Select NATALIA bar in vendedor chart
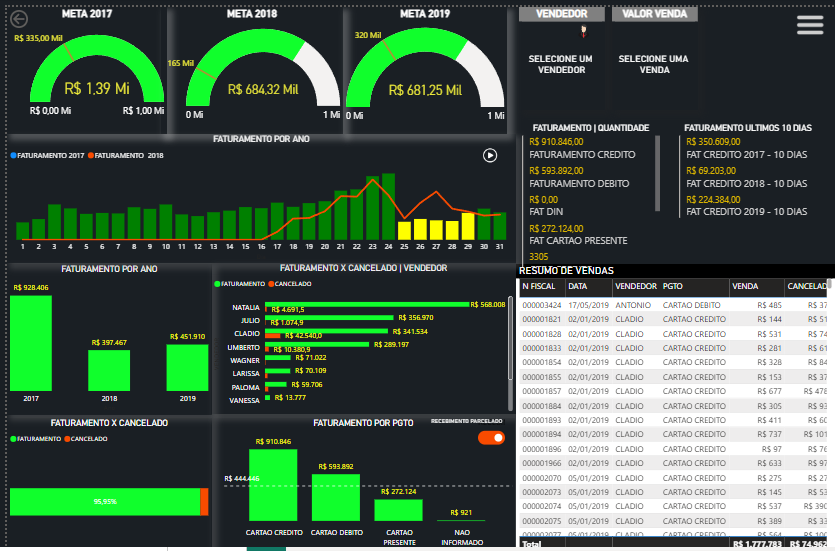This screenshot has height=551, width=835. [367, 305]
